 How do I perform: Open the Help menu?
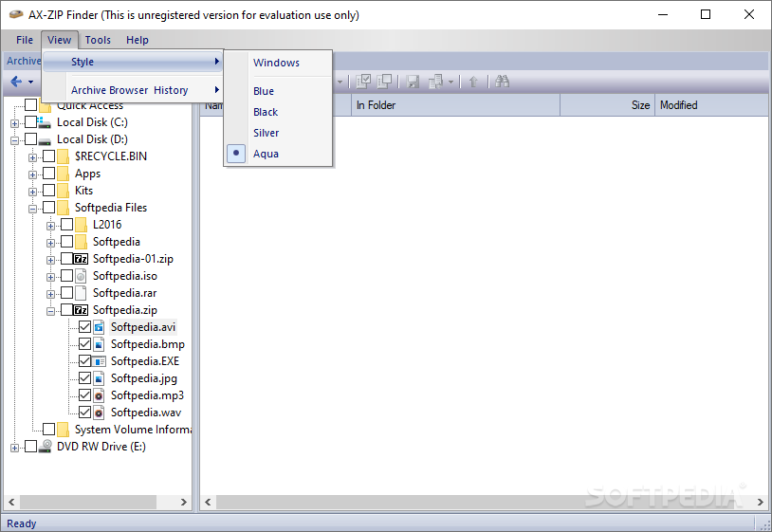137,40
